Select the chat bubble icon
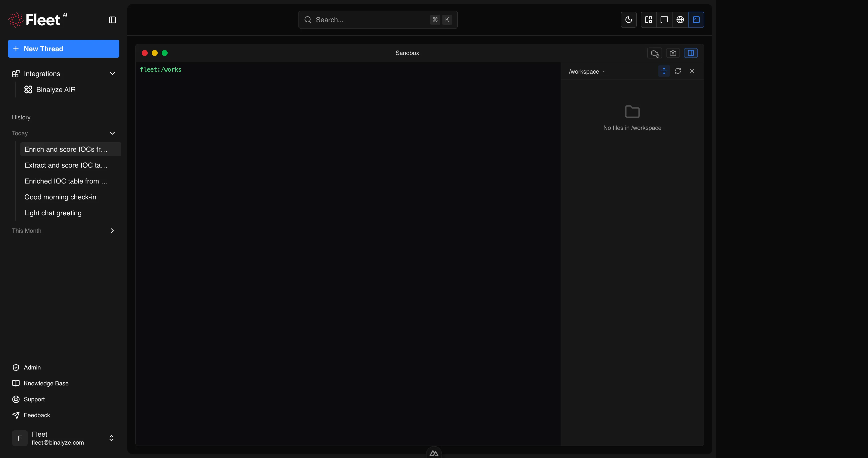The image size is (868, 458). [664, 20]
